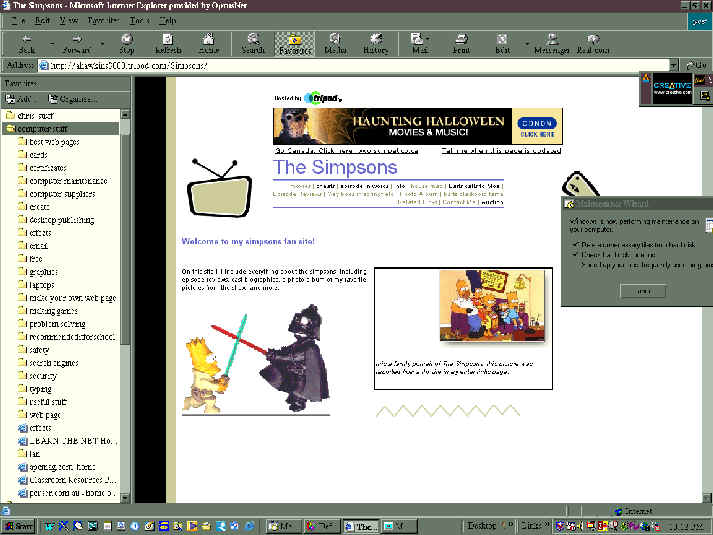Screen dimensions: 713x535
Task: Open the 'problem solving' folder
Action: (52, 324)
